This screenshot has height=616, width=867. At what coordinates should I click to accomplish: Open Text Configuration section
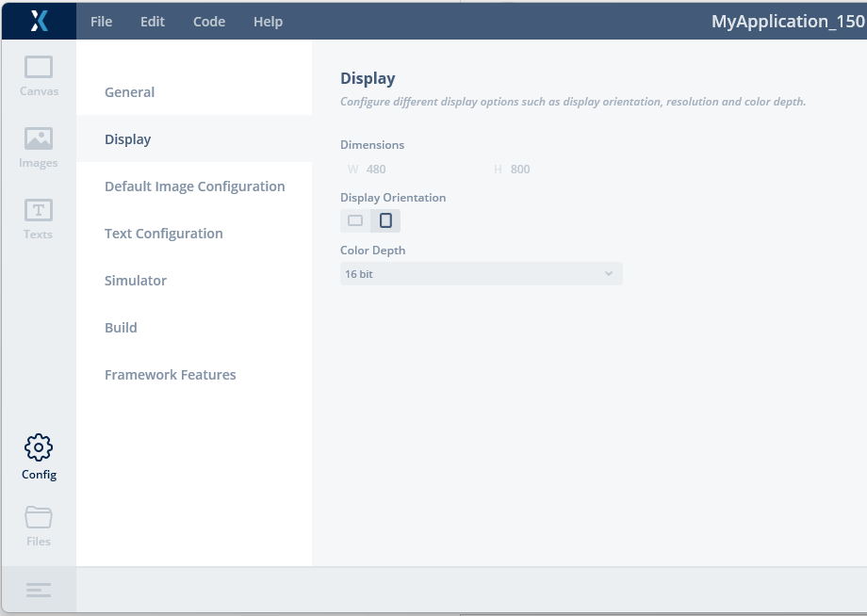tap(164, 234)
